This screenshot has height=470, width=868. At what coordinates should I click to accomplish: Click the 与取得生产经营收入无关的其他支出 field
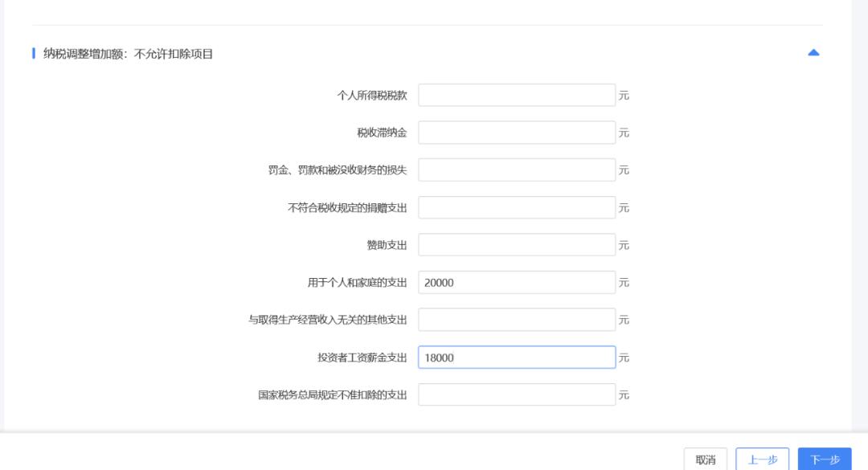tap(517, 320)
